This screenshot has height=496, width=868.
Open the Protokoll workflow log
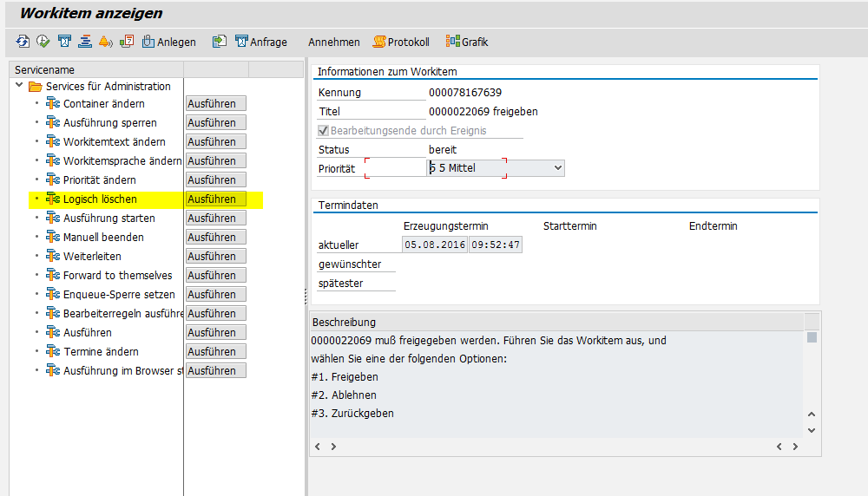click(x=401, y=42)
